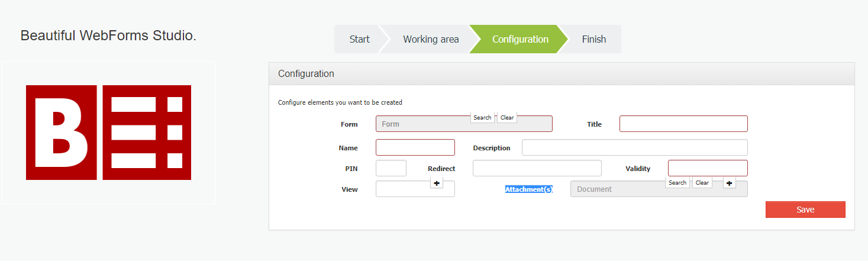Jump to the Finish step
The width and height of the screenshot is (868, 261).
[x=593, y=40]
